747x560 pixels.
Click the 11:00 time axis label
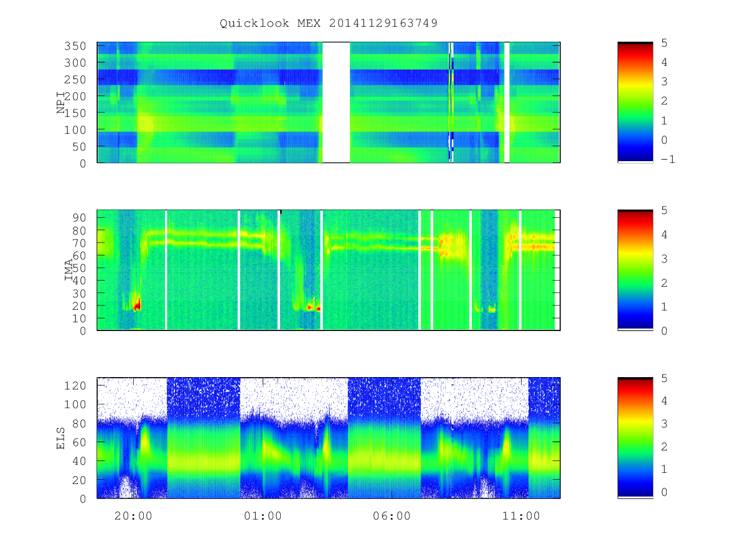[521, 516]
